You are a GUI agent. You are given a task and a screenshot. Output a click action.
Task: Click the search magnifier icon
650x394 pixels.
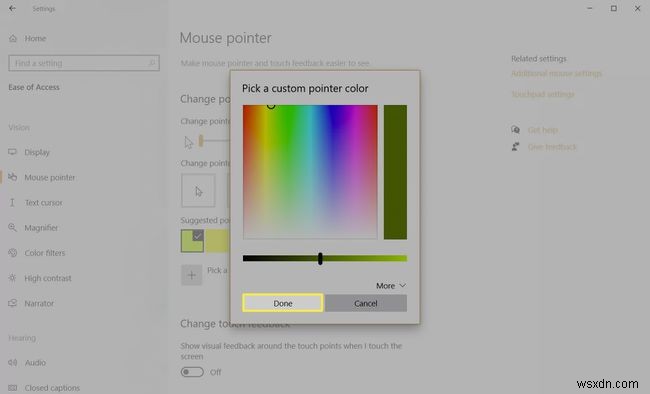tap(152, 63)
